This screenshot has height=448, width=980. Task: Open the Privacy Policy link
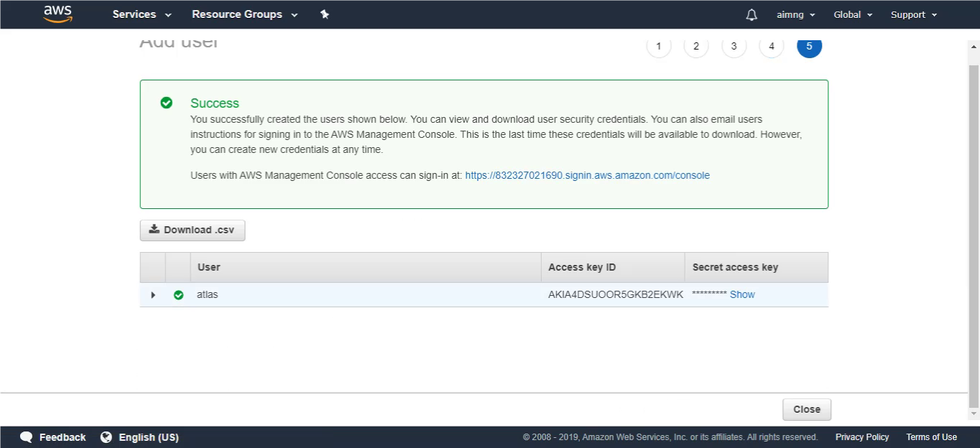coord(862,437)
